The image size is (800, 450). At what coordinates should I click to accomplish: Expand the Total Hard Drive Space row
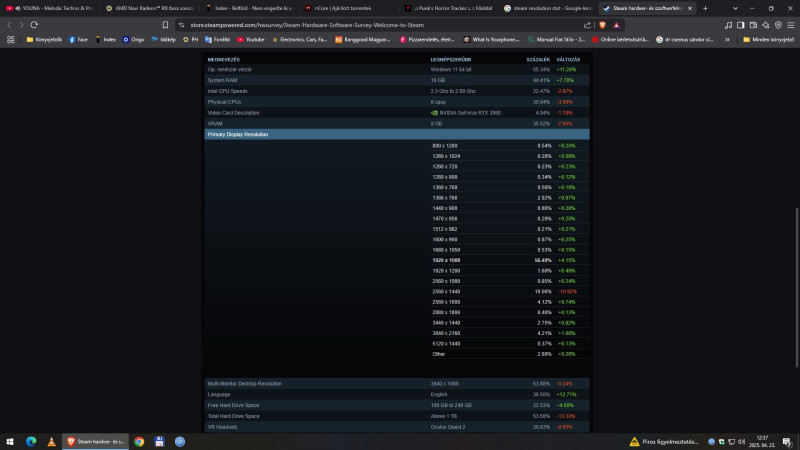[x=397, y=416]
